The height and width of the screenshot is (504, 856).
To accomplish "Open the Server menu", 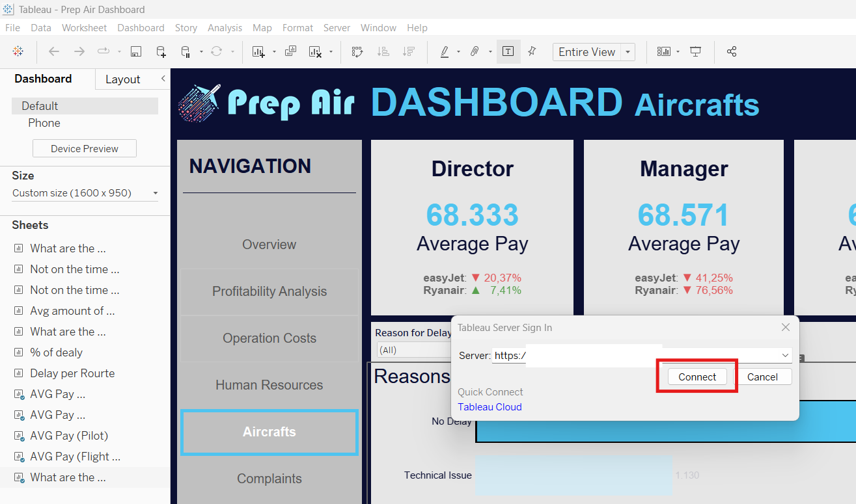I will tap(337, 28).
